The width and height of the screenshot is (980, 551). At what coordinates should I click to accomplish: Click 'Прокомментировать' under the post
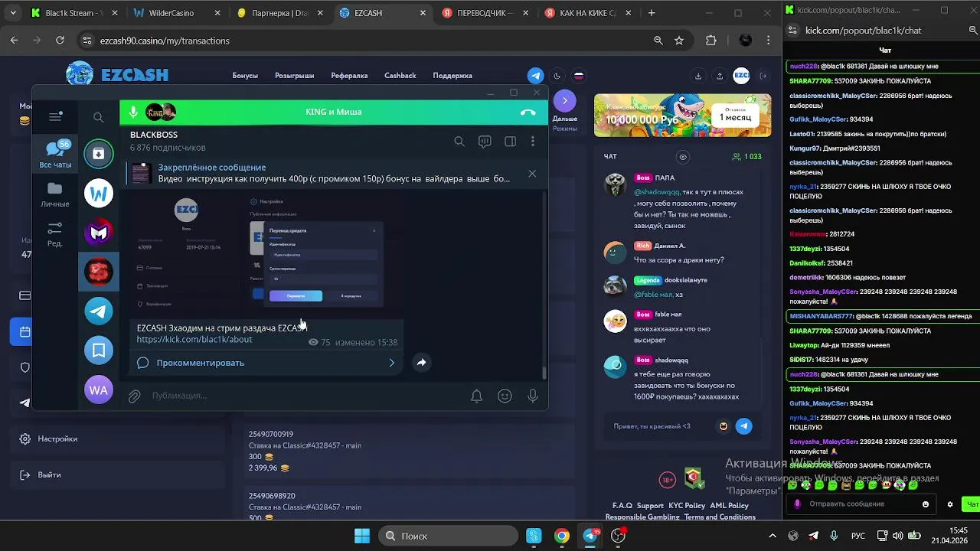(200, 363)
